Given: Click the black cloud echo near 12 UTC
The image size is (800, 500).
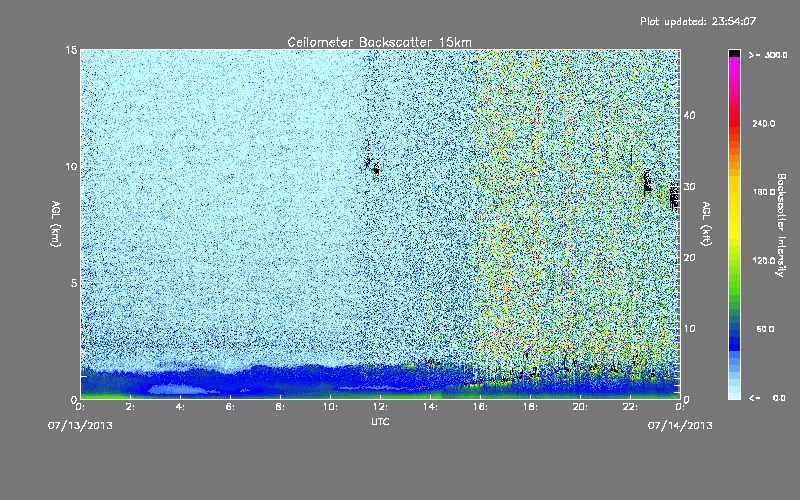Looking at the screenshot, I should point(376,168).
